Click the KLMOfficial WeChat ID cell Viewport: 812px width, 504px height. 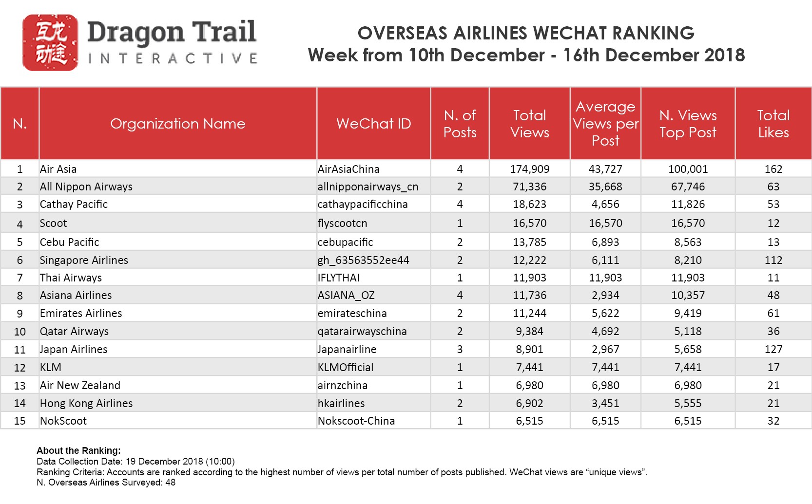coord(346,367)
